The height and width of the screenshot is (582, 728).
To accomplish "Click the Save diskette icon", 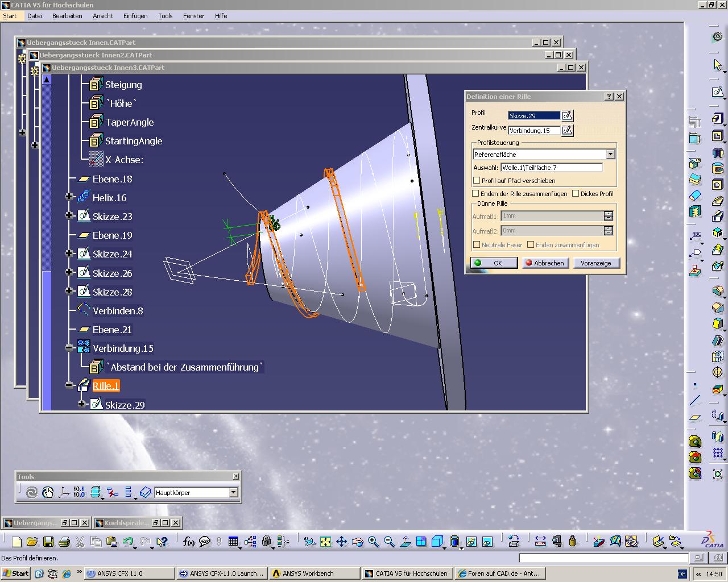I will [x=48, y=542].
